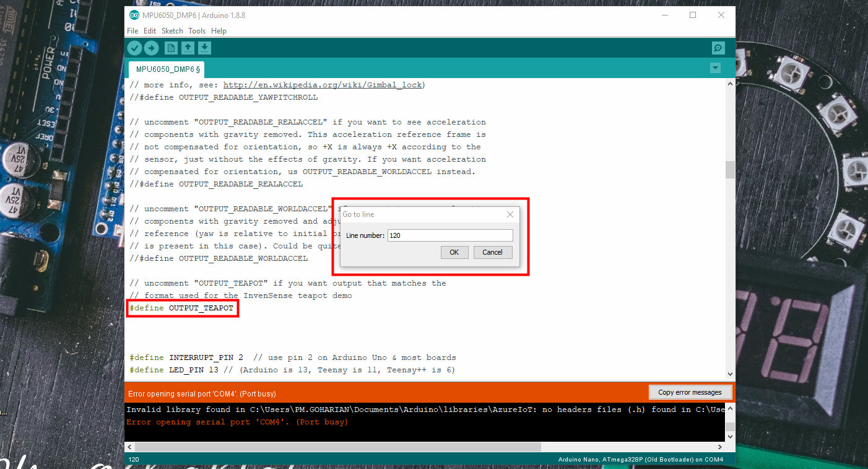This screenshot has width=868, height=469.
Task: Select the MPU6050_DMP6 sketch tab
Action: [x=167, y=69]
